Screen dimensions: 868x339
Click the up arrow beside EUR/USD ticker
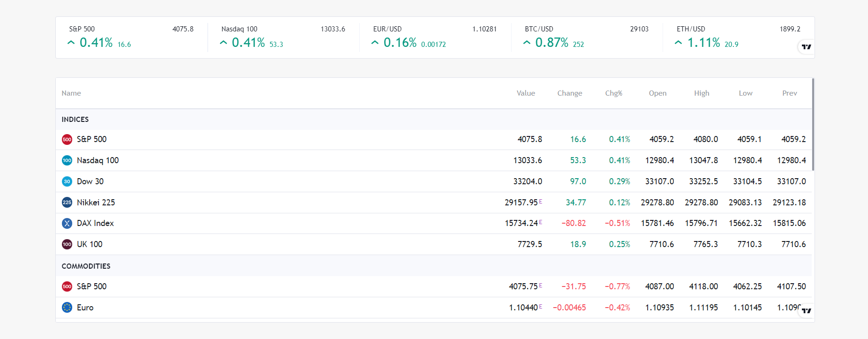click(x=375, y=43)
